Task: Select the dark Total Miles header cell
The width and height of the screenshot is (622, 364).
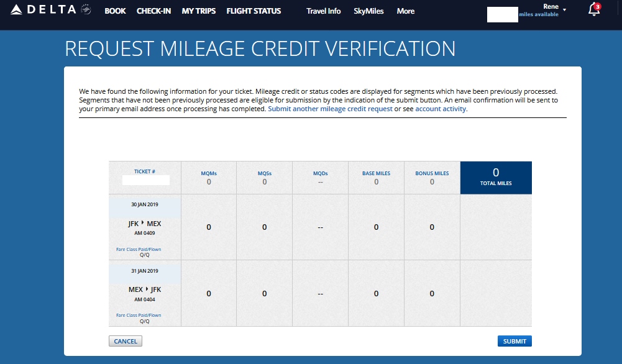Action: [x=495, y=177]
